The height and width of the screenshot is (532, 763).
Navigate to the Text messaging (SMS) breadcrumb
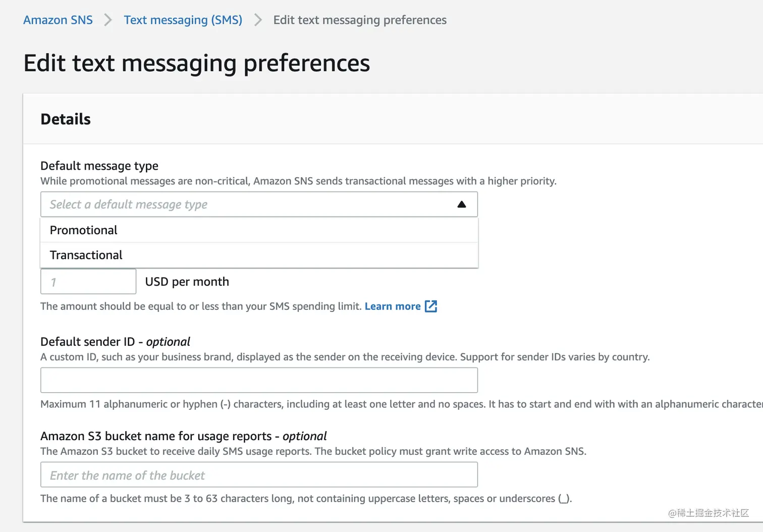click(183, 20)
